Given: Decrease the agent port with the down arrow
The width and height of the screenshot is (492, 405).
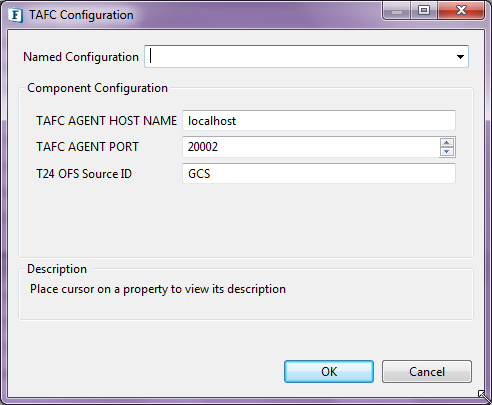Looking at the screenshot, I should (x=447, y=151).
